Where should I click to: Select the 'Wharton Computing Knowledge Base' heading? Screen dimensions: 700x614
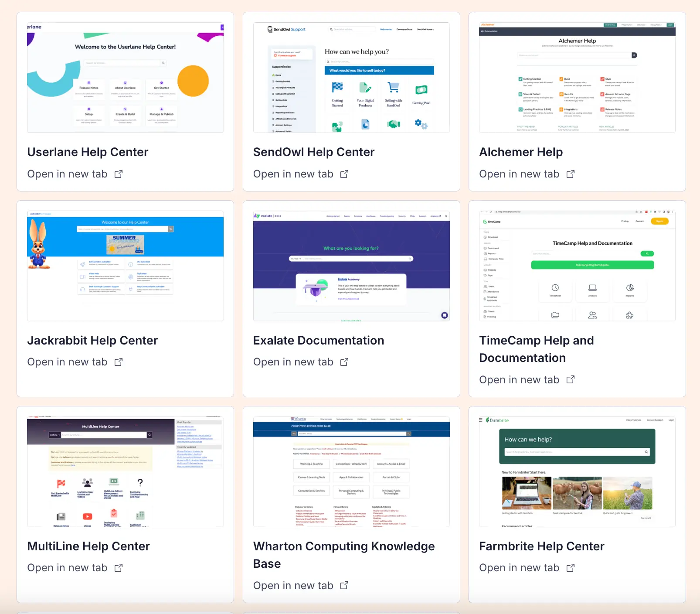click(344, 555)
